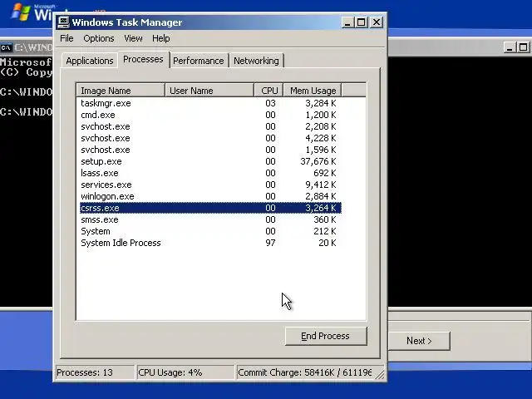Select the Processes tab
Viewport: 532px width, 399px height.
click(143, 59)
